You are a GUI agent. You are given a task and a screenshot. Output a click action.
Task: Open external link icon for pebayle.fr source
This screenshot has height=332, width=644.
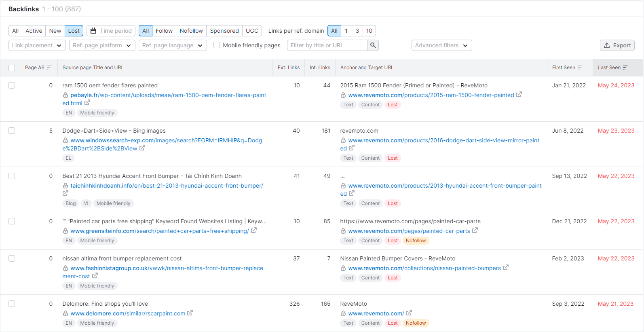pyautogui.click(x=87, y=103)
